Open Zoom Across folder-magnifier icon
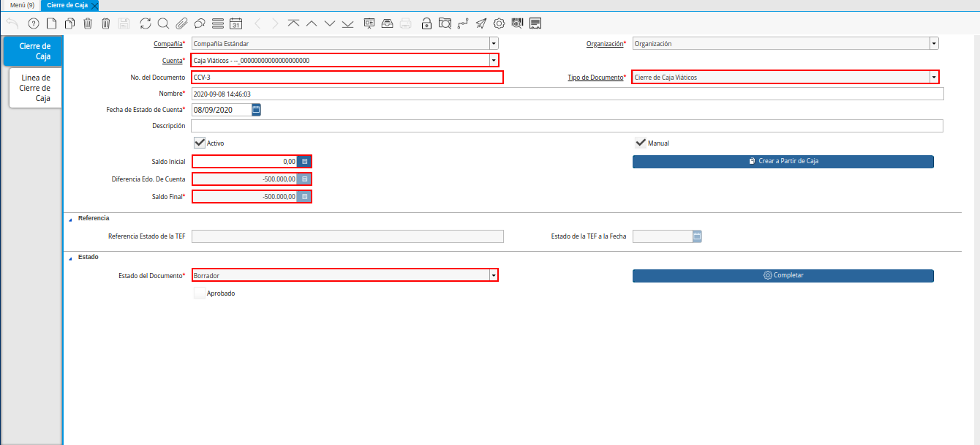 pos(445,23)
